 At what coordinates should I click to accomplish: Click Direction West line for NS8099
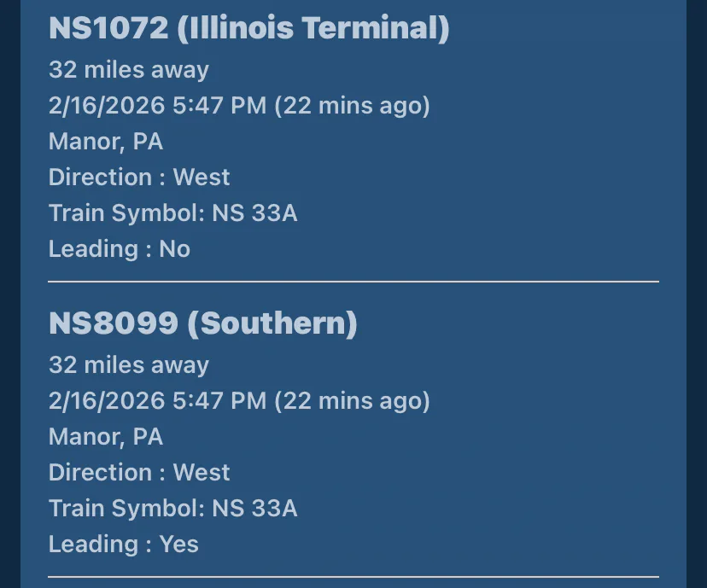click(139, 473)
